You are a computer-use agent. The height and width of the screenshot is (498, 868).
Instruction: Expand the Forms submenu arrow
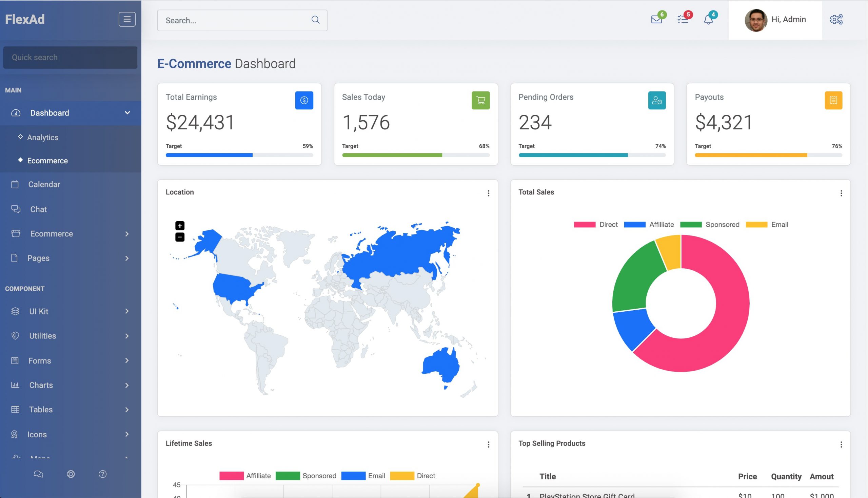coord(127,360)
